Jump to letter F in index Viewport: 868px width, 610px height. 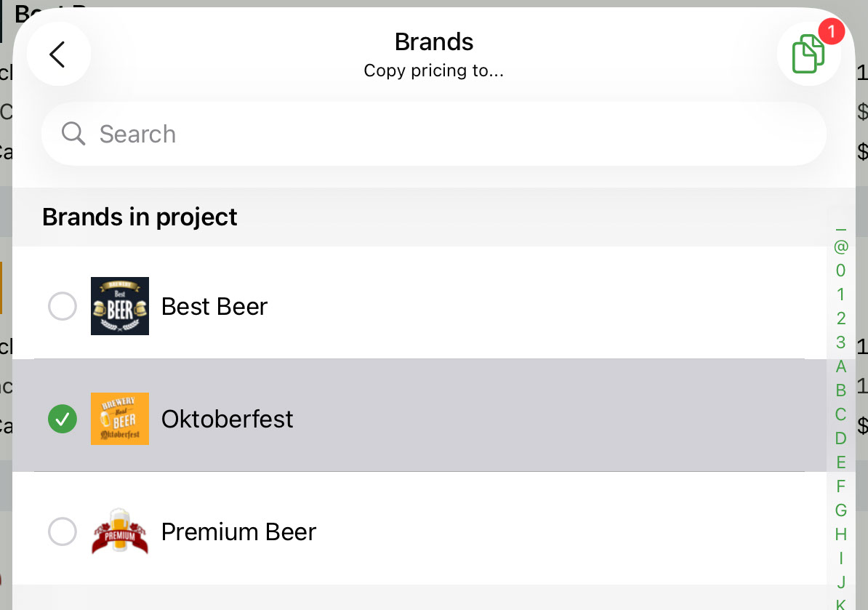[x=841, y=486]
